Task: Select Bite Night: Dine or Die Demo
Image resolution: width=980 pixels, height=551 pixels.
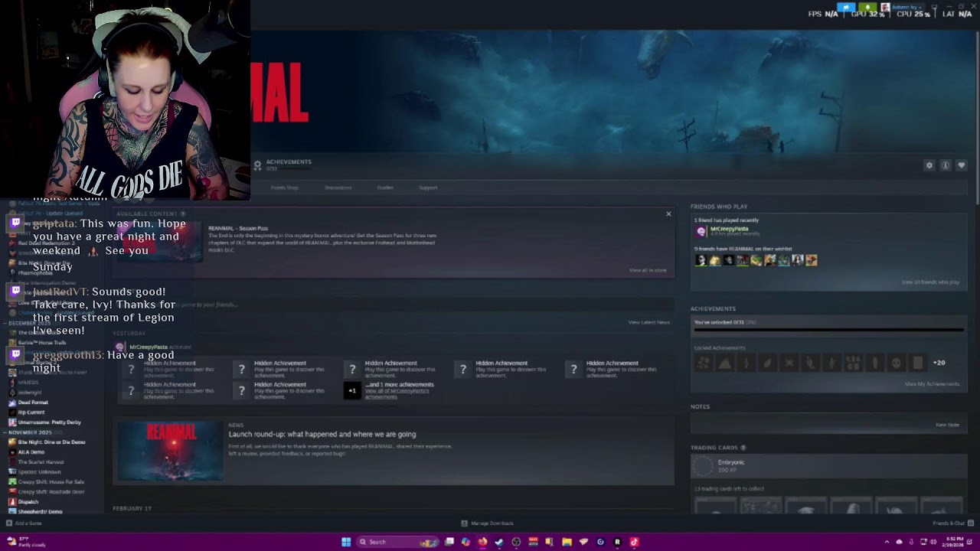Action: (51, 442)
